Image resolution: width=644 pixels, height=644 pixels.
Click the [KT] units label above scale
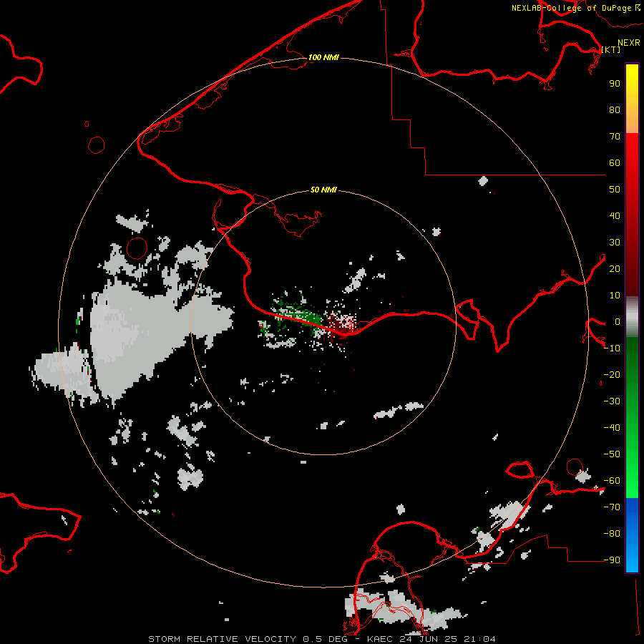pyautogui.click(x=611, y=49)
